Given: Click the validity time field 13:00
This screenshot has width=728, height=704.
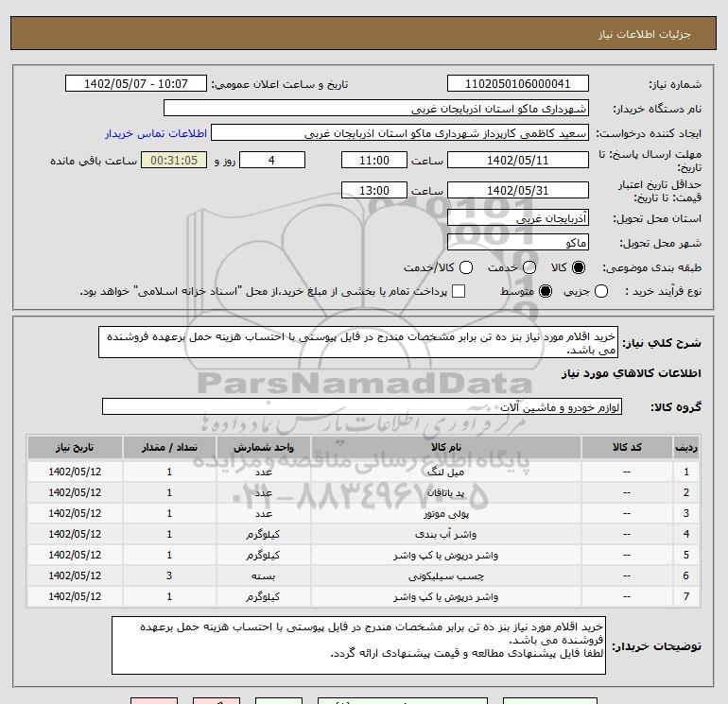Looking at the screenshot, I should point(374,191).
